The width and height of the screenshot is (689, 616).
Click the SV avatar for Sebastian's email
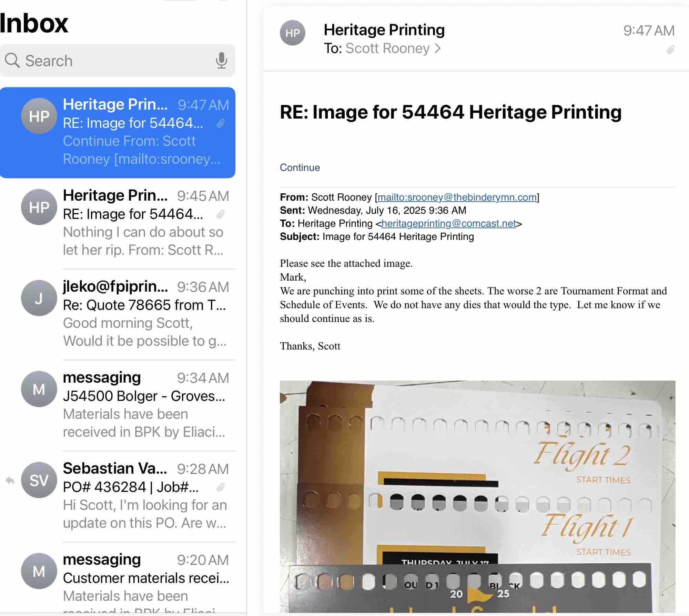click(39, 480)
